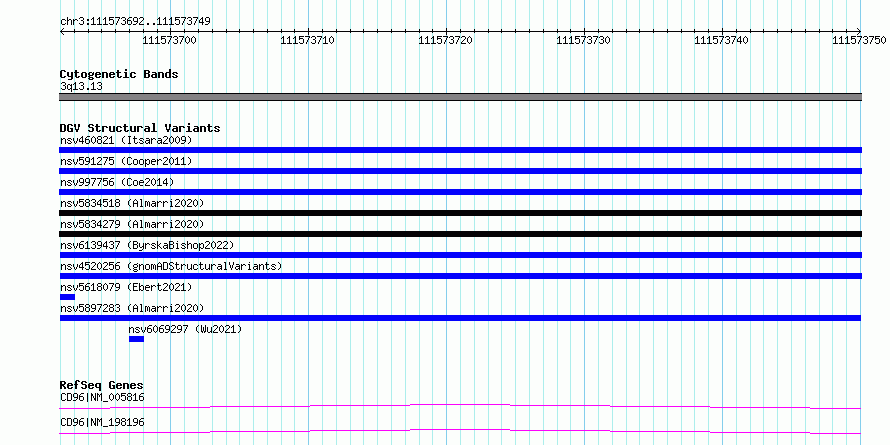The height and width of the screenshot is (445, 890).
Task: Click the nsv5618079 (Ebert2021) label
Action: pyautogui.click(x=126, y=287)
